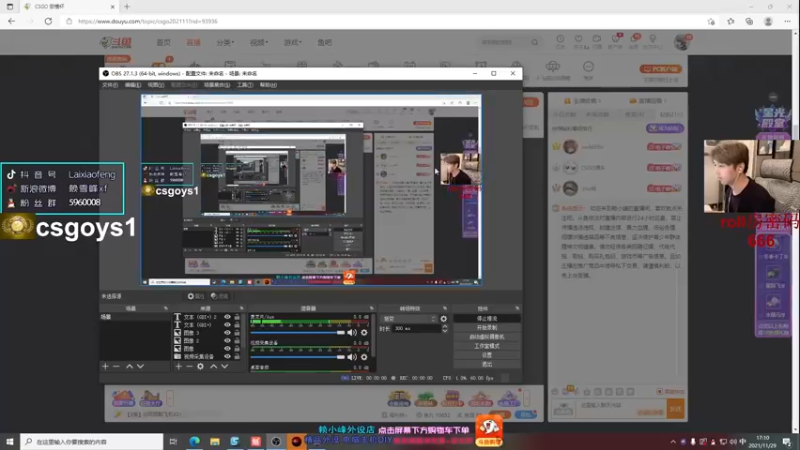800x450 pixels.
Task: Open OBS 设置 from Controls panel
Action: [x=487, y=355]
